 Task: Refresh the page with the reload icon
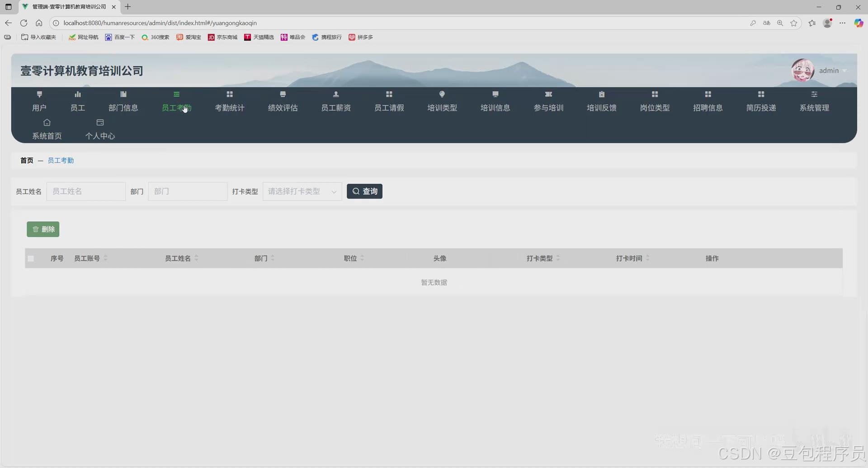coord(24,23)
